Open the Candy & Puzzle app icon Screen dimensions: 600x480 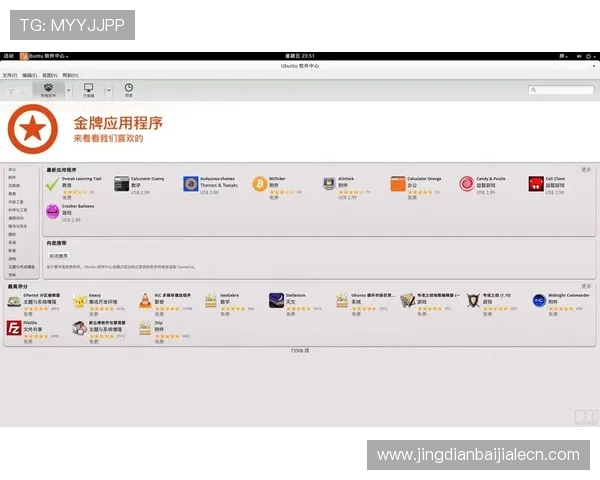466,184
